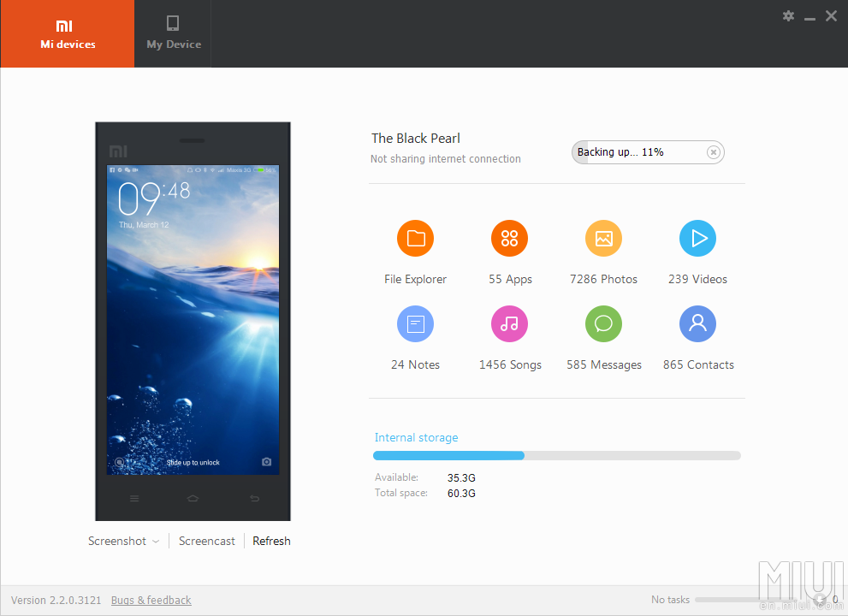Viewport: 848px width, 616px height.
Task: Browse the 1456 Songs library
Action: coord(509,323)
